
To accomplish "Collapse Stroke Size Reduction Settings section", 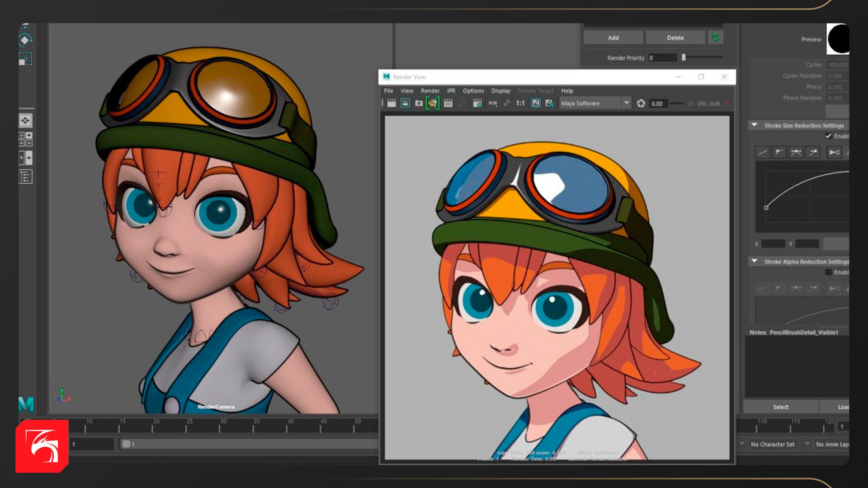I will pos(754,125).
